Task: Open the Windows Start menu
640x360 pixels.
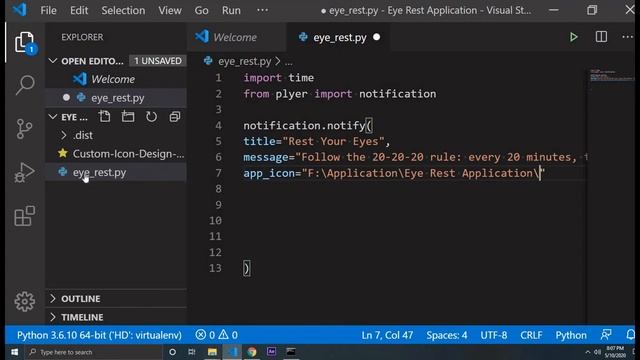Action: (x=14, y=352)
